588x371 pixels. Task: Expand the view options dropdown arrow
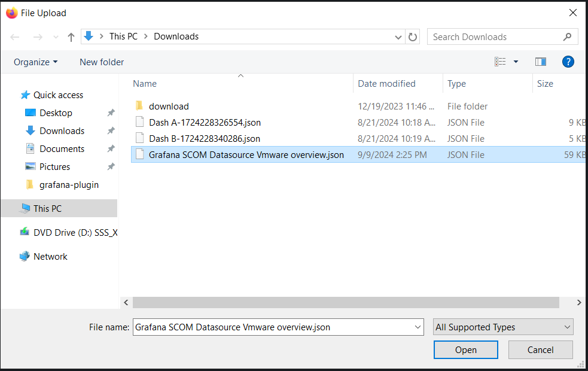516,62
